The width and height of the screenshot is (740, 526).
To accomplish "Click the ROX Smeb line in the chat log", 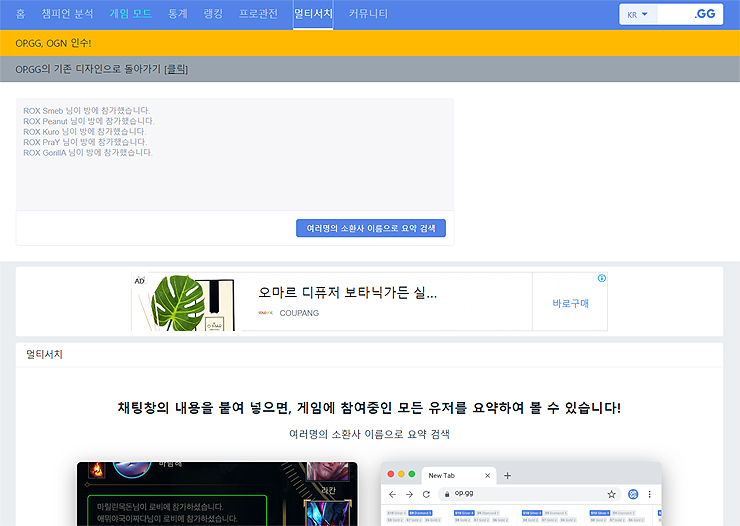I will [87, 111].
